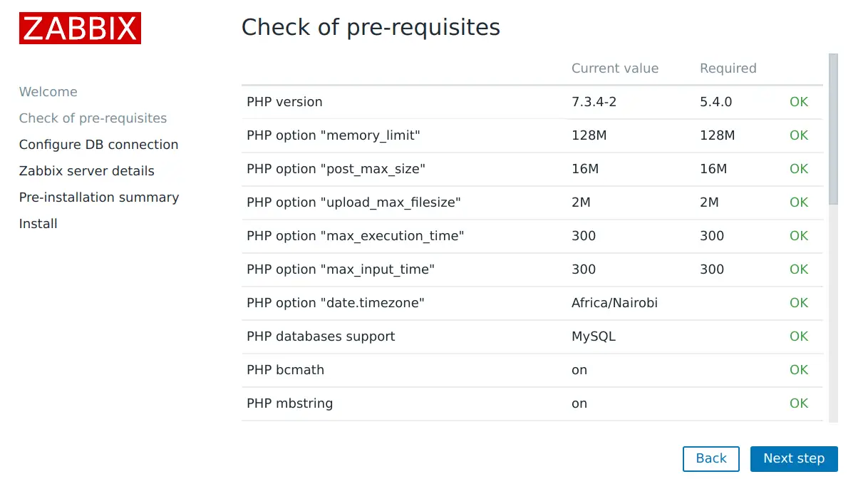Image resolution: width=868 pixels, height=489 pixels.
Task: Click the PHP version row label
Action: (x=284, y=102)
